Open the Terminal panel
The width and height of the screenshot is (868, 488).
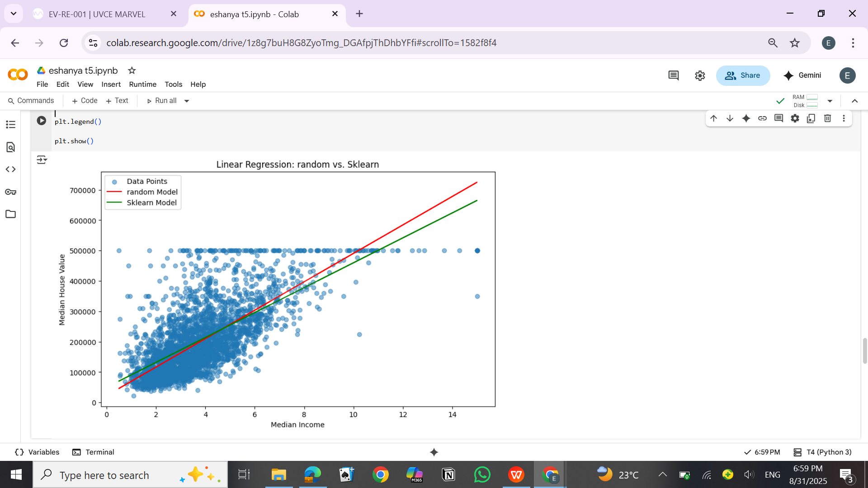pyautogui.click(x=94, y=452)
